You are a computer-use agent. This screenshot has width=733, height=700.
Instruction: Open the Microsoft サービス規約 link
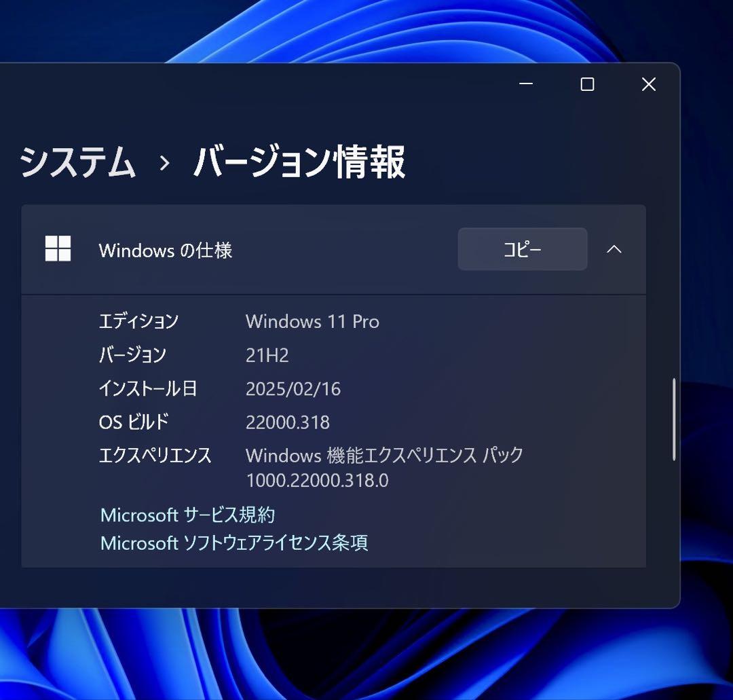coord(187,515)
